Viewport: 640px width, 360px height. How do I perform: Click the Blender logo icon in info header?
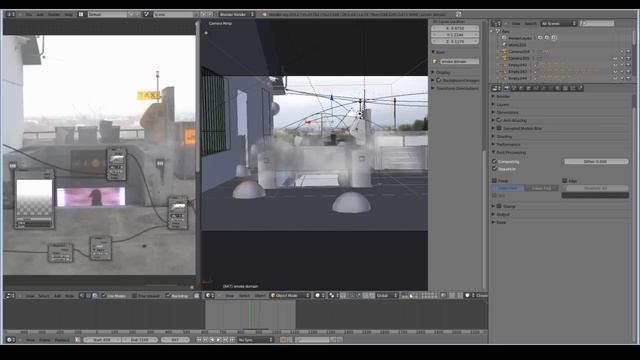264,14
